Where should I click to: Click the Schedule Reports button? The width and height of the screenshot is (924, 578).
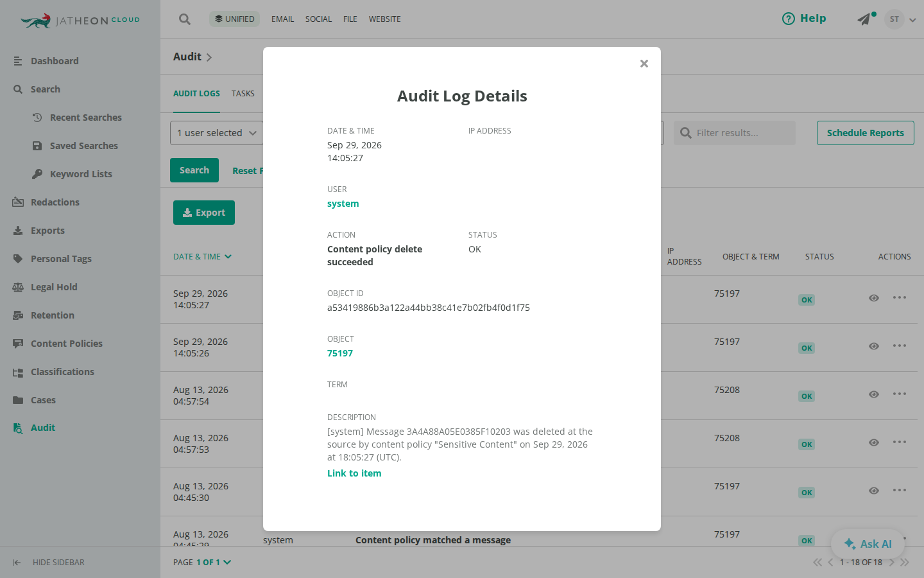[866, 133]
